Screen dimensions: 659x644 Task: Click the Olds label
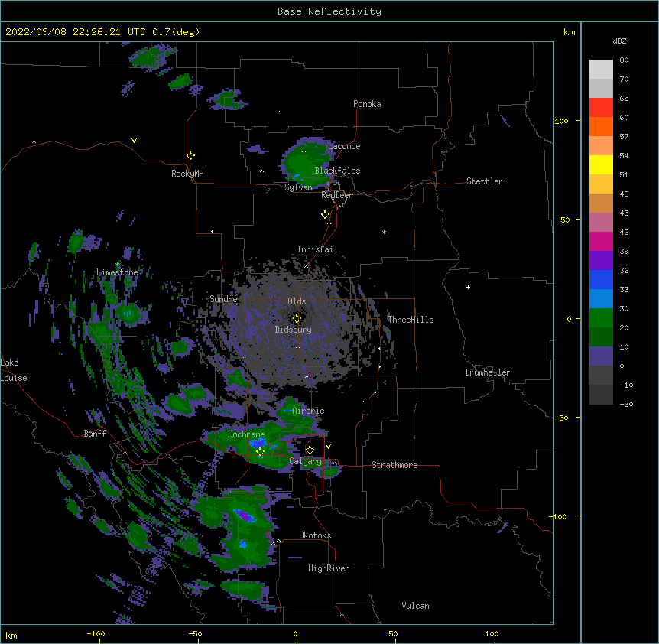pyautogui.click(x=297, y=301)
